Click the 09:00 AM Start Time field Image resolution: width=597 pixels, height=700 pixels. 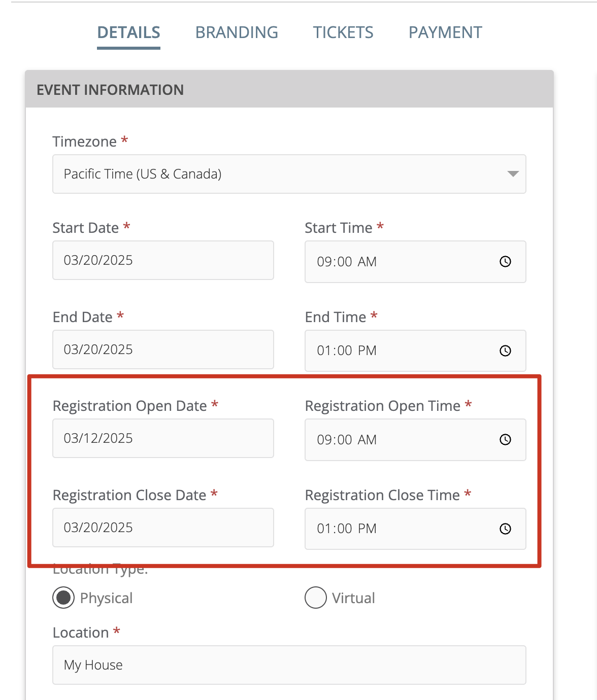coord(415,262)
